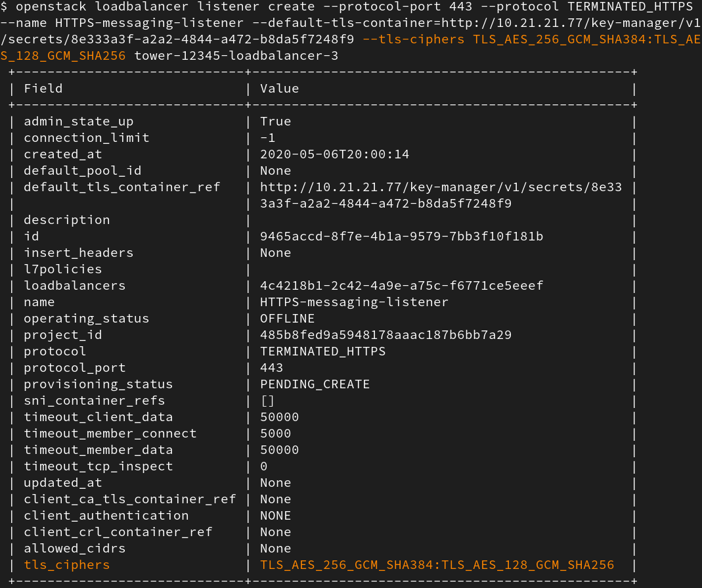The height and width of the screenshot is (588, 702).
Task: Click the timeout_member_connect value 5000
Action: point(275,434)
